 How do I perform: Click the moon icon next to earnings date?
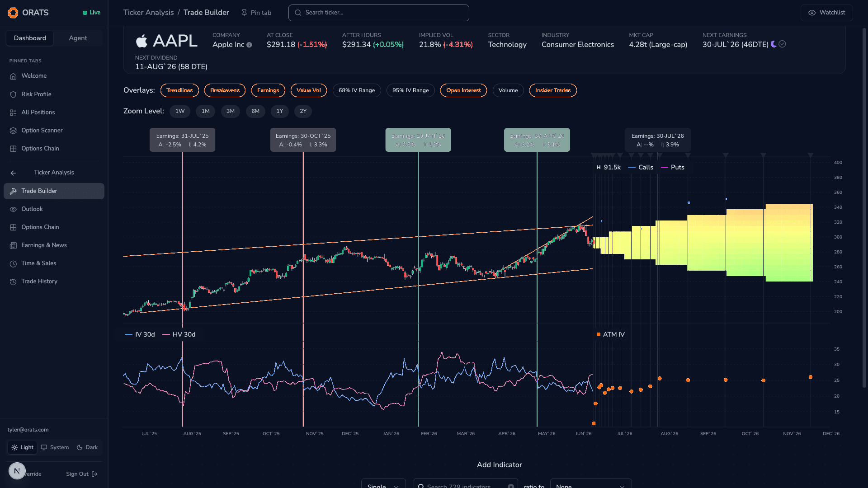coord(774,44)
